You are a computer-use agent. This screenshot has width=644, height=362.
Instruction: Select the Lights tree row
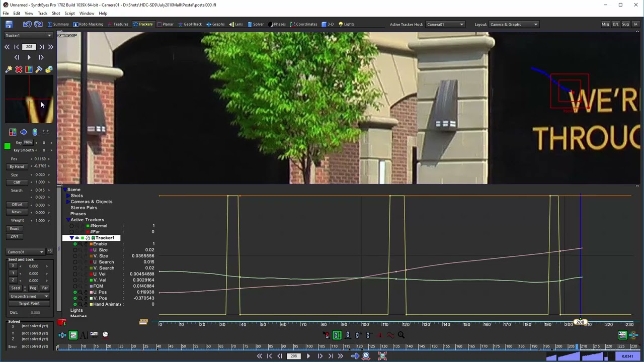[x=76, y=310]
